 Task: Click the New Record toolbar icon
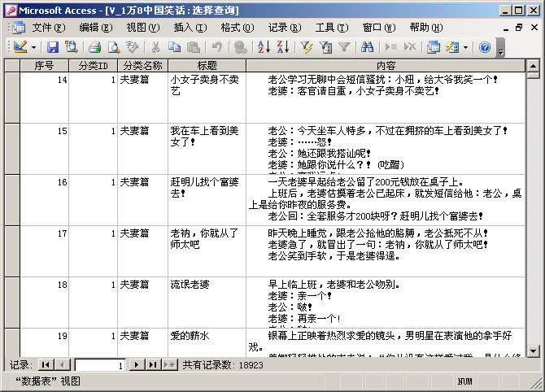point(391,47)
